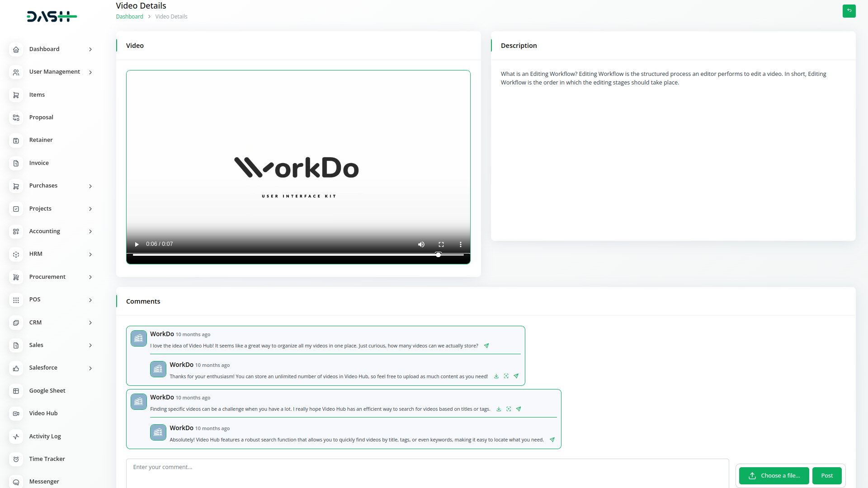Open video player more options menu

tap(460, 244)
